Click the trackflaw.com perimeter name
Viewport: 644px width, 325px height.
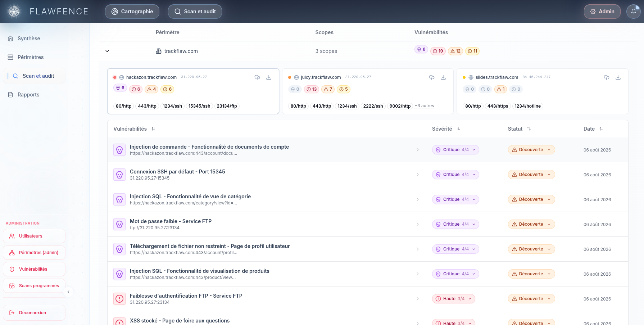pyautogui.click(x=181, y=51)
